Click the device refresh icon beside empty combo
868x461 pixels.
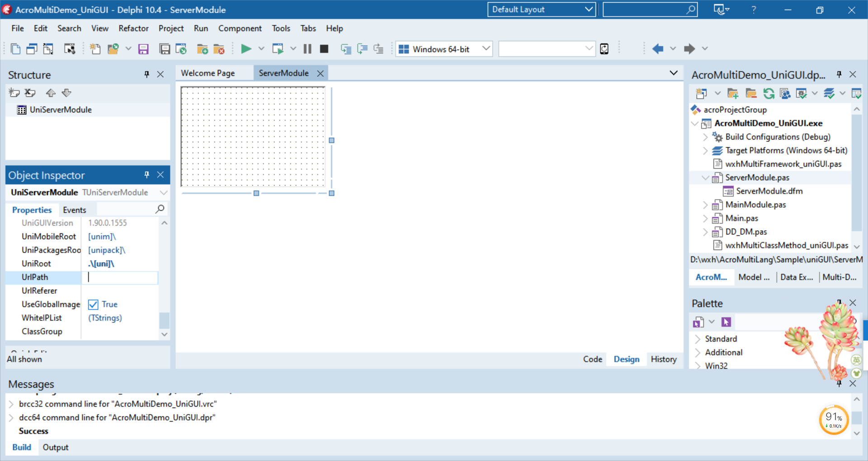(604, 49)
